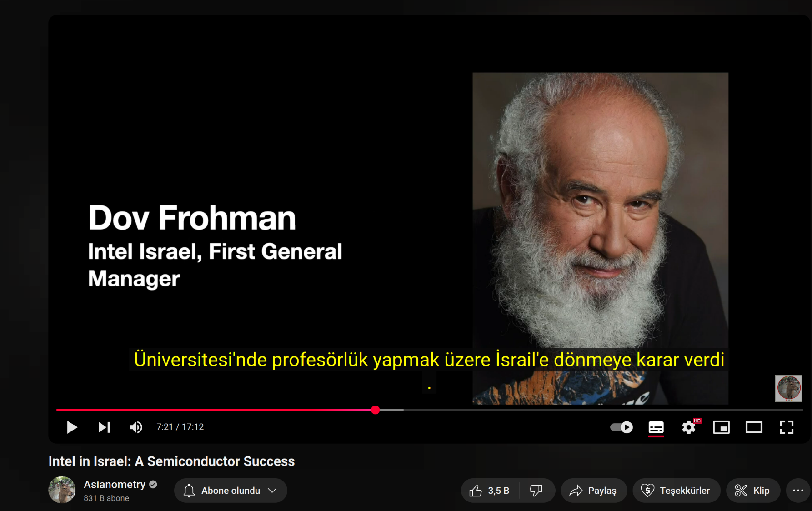This screenshot has height=511, width=812.
Task: Click the channel watermark in video corner
Action: click(x=789, y=388)
